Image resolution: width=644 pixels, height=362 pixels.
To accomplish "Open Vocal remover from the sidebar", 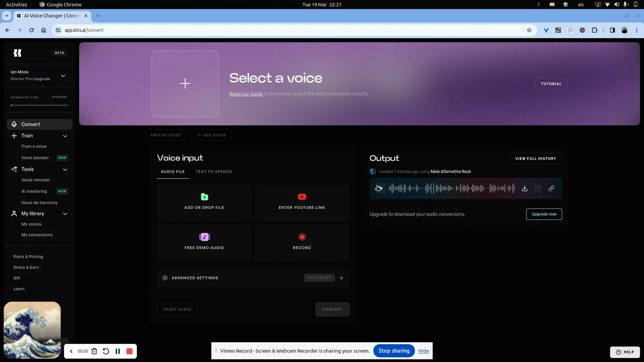I will pyautogui.click(x=36, y=180).
